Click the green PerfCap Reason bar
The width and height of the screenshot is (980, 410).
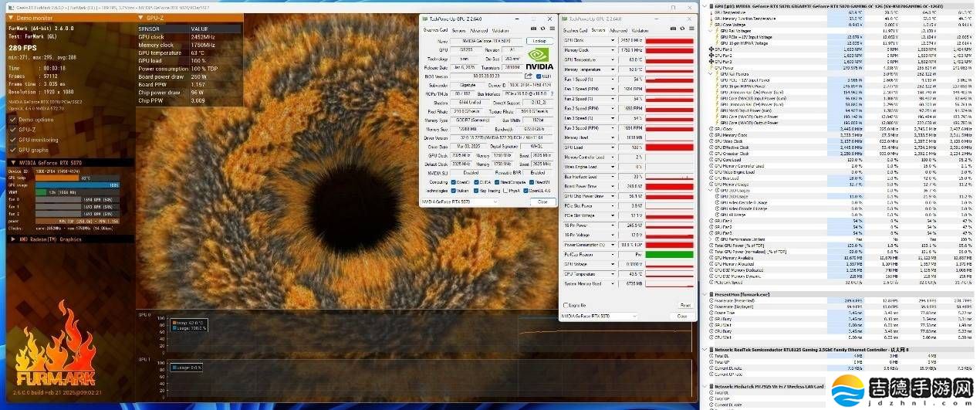(669, 254)
